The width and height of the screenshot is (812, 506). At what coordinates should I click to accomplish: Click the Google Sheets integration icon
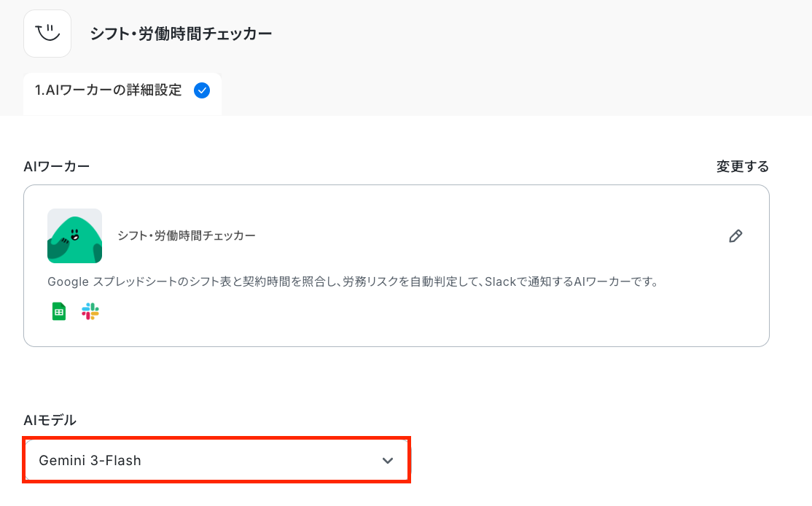(58, 312)
